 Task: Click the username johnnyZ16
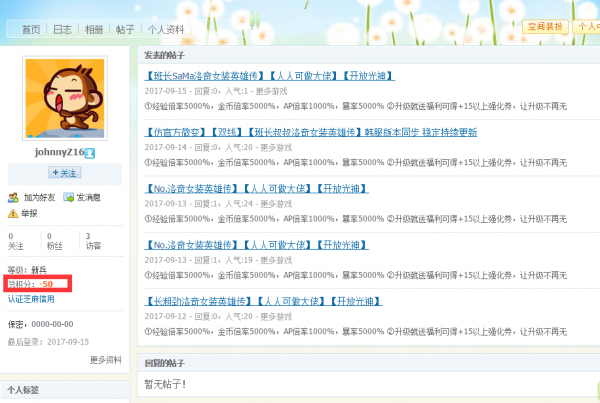pos(59,152)
